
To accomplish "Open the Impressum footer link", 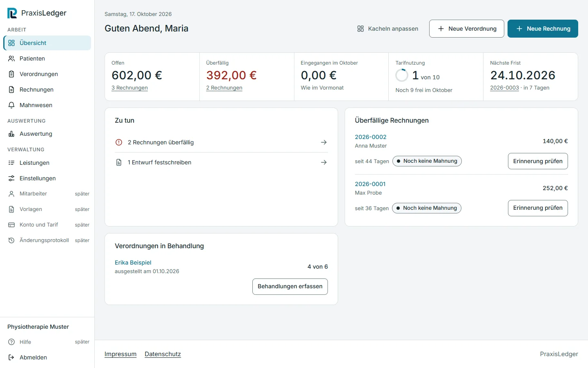I will tap(120, 354).
